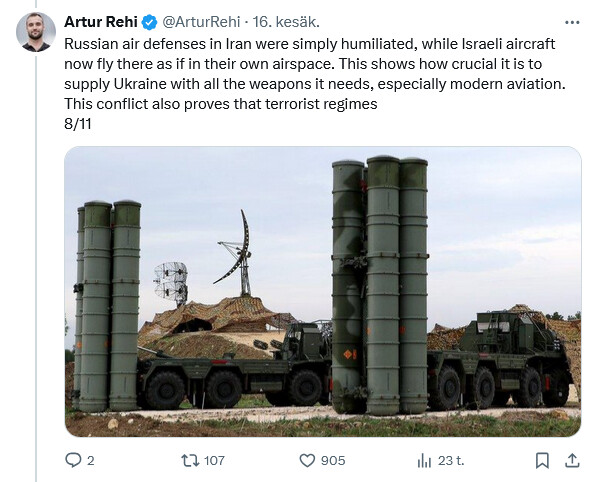Bookmark the post with bookmark icon
Viewport: 598px width, 482px height.
click(x=542, y=461)
